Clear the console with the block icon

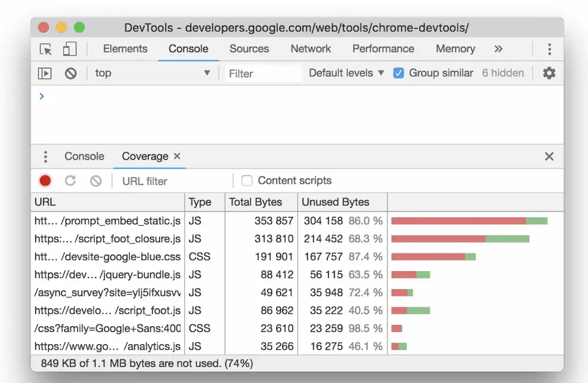pyautogui.click(x=71, y=73)
